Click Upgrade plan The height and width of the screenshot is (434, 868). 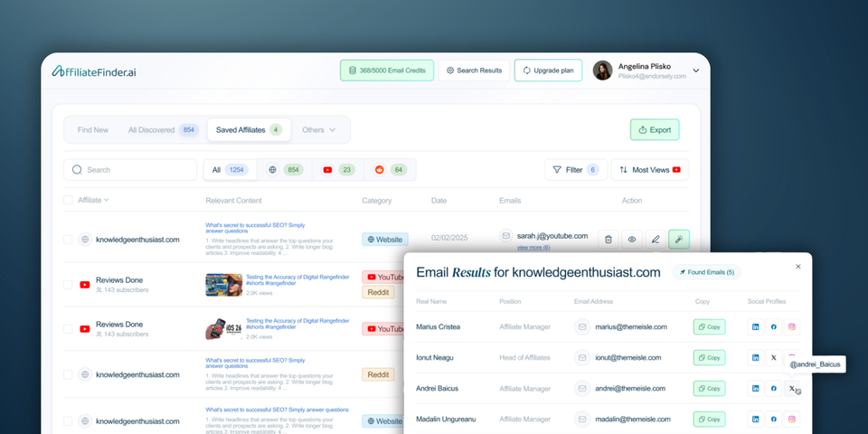[548, 71]
